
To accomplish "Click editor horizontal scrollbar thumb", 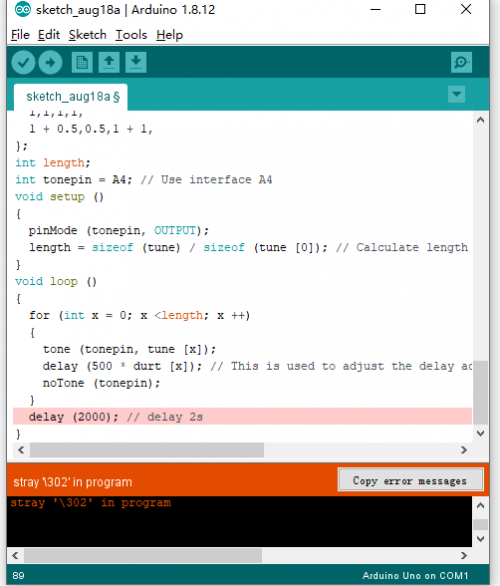I will (147, 450).
